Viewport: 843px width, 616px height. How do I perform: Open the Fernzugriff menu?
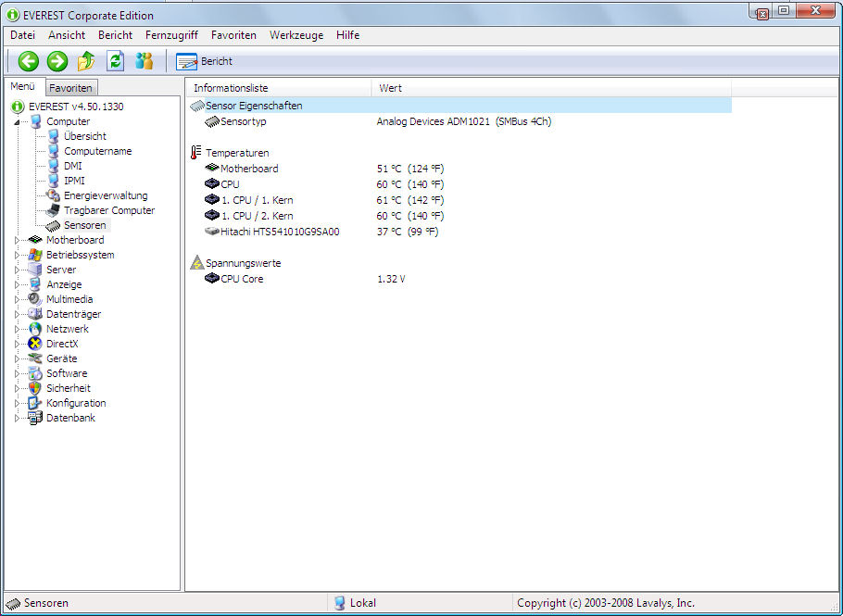coord(171,35)
